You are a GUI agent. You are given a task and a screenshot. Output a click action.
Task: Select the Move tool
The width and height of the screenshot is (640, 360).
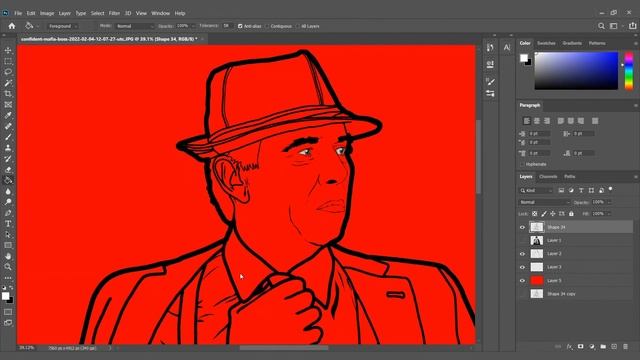[x=8, y=50]
